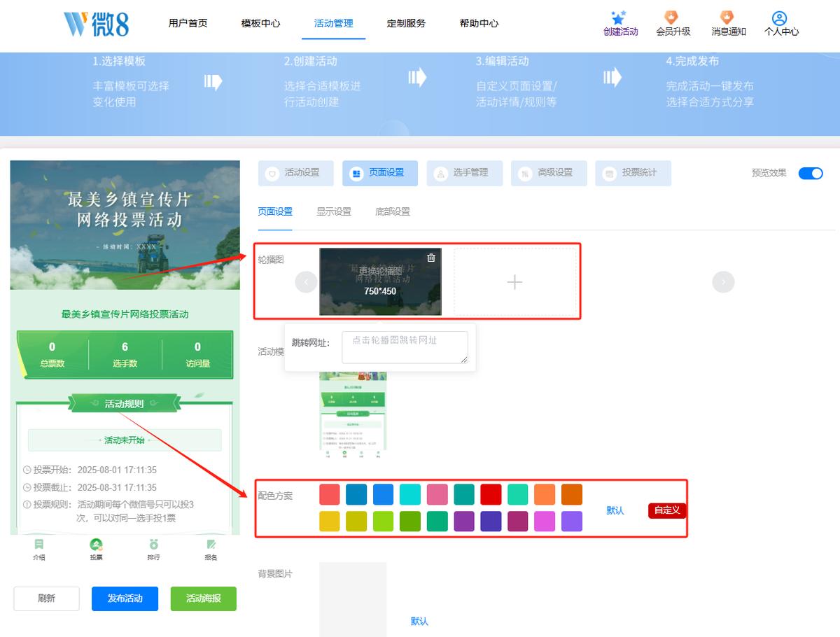Screen dimensions: 840x637
Task: Open 定制服务 in top menu
Action: coord(407,23)
